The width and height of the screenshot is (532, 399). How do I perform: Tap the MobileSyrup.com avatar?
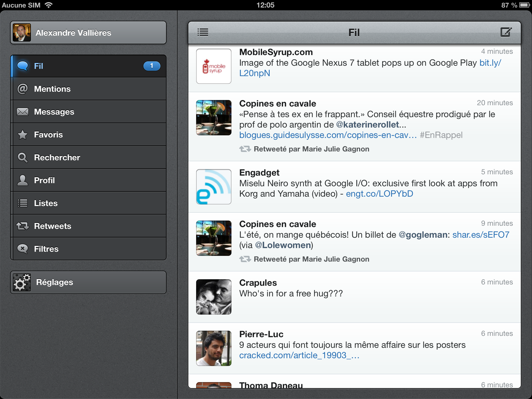[214, 66]
